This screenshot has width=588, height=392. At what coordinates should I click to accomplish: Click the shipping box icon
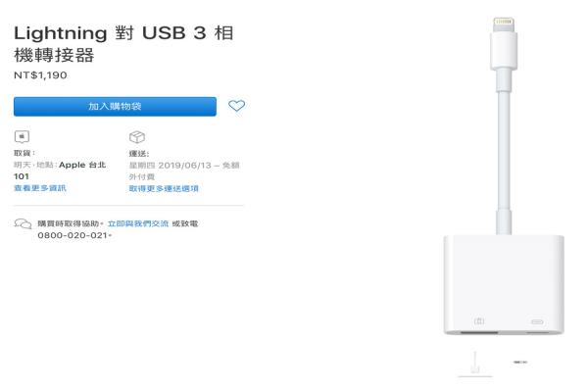click(x=137, y=137)
